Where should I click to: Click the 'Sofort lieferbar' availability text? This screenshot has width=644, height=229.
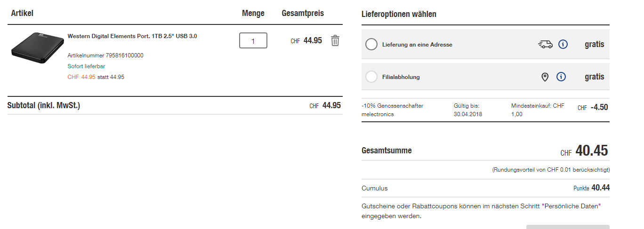pyautogui.click(x=86, y=66)
